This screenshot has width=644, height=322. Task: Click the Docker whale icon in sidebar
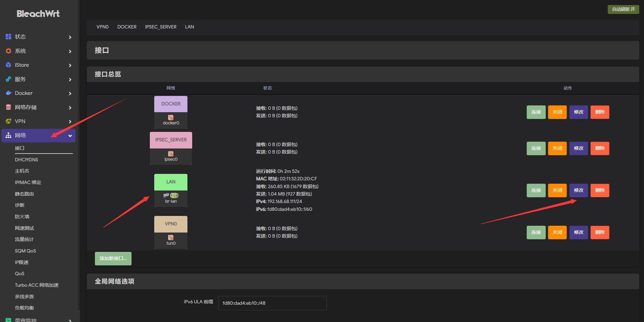click(8, 93)
